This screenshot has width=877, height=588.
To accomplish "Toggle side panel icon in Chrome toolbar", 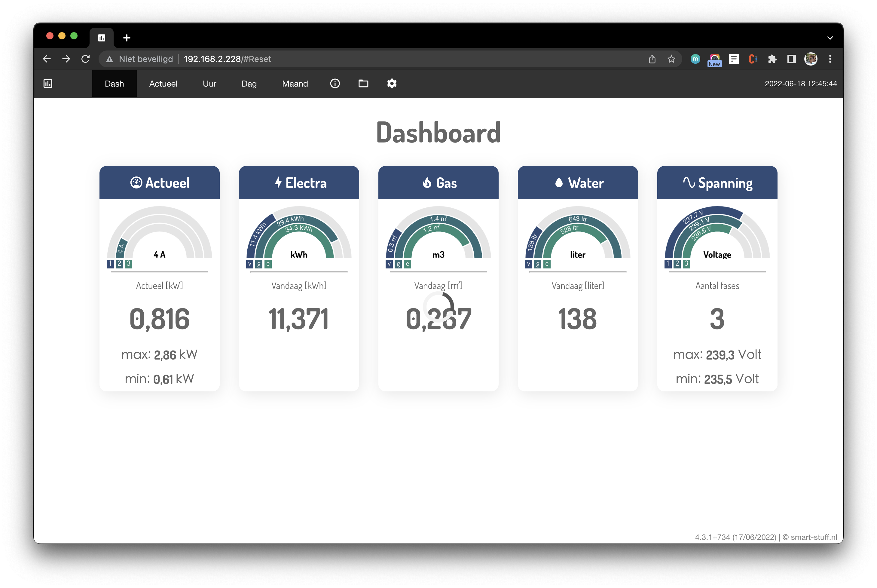I will pos(791,59).
